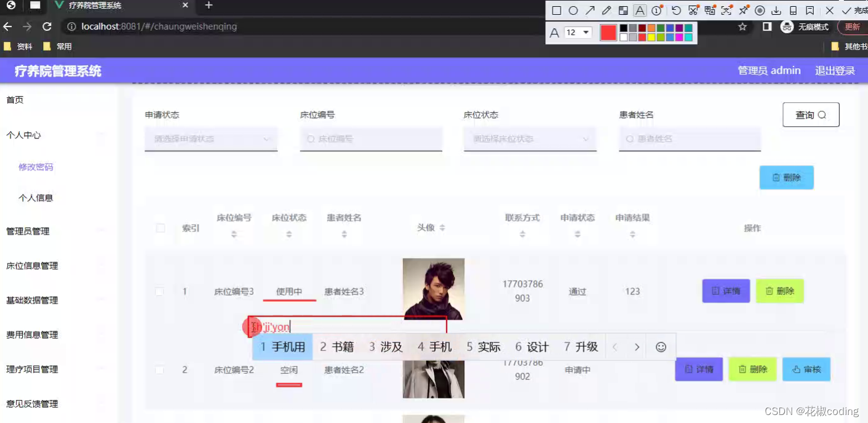Click the 无痕模式 incognito indicator

point(805,26)
